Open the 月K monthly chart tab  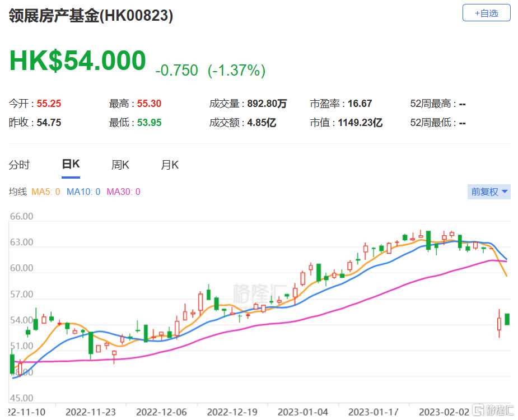(170, 165)
